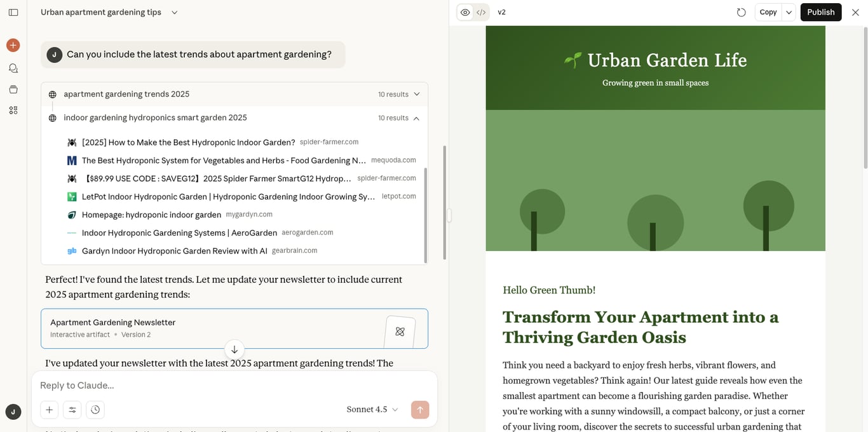Click the Publish button
This screenshot has width=868, height=432.
[x=820, y=11]
